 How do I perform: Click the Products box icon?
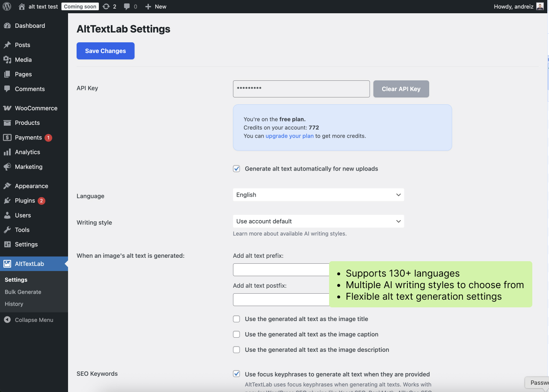pyautogui.click(x=7, y=123)
